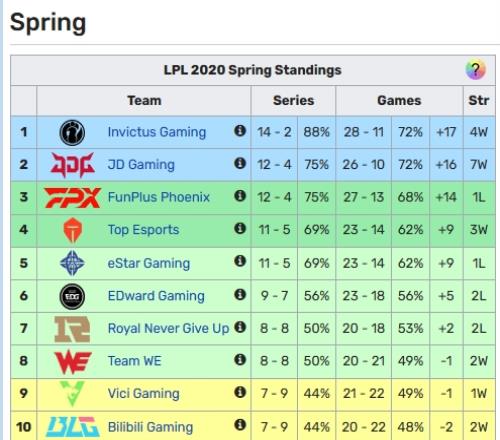Click the red FPX team logo
Screen dimensions: 500x440
point(72,197)
